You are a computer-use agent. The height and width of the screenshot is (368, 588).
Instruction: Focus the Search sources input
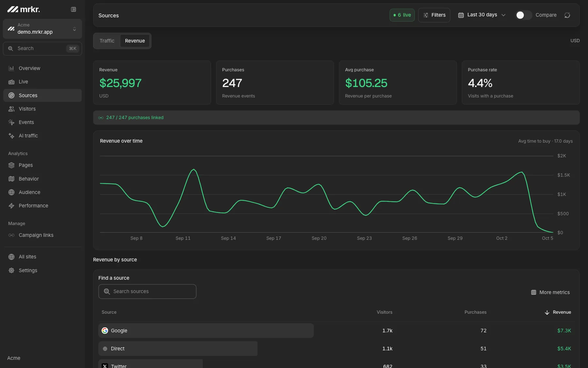[147, 291]
